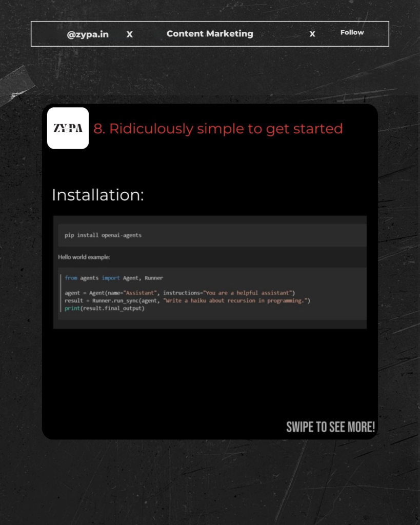Click the "pip install openai-agents" command
Viewport: 420px width, 525px height.
pyautogui.click(x=103, y=235)
